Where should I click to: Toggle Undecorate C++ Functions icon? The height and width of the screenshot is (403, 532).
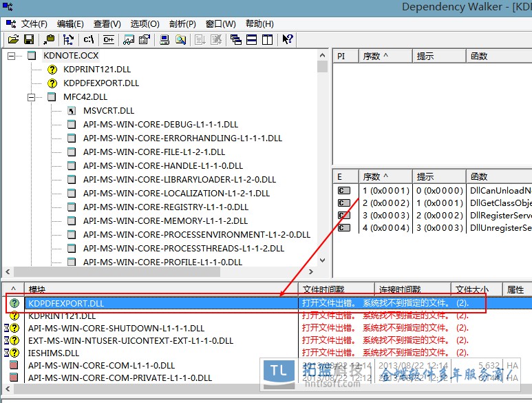coord(109,39)
